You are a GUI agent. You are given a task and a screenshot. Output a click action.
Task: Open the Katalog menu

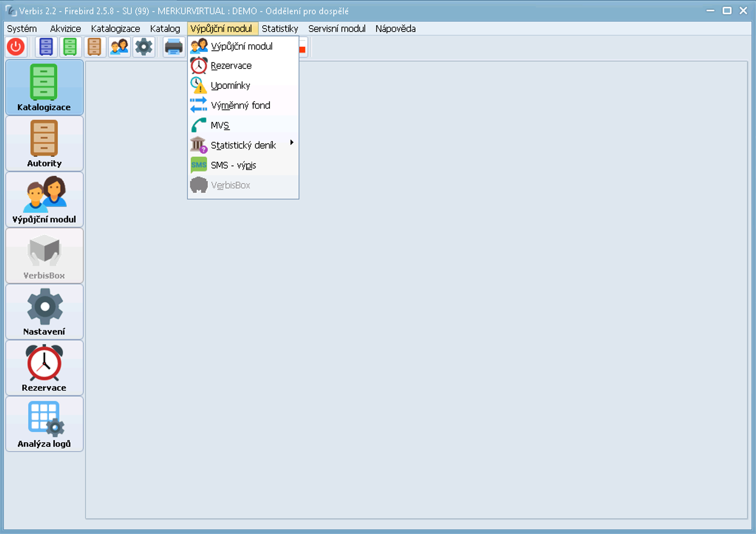tap(165, 29)
